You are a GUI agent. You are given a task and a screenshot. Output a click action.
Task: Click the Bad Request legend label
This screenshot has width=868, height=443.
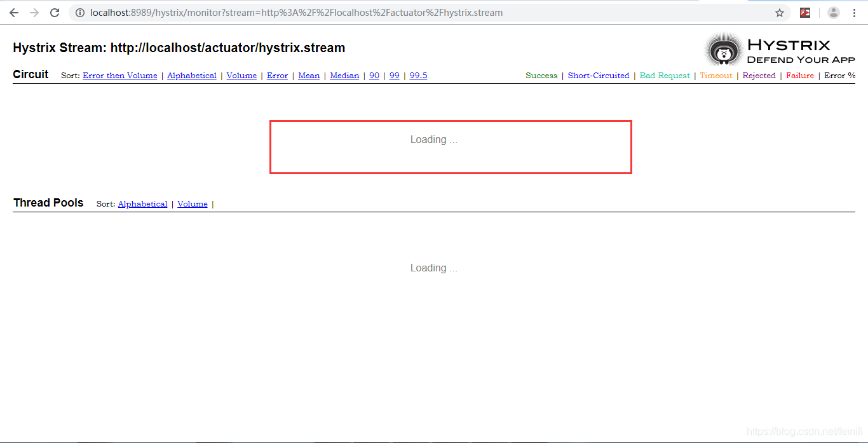click(665, 76)
